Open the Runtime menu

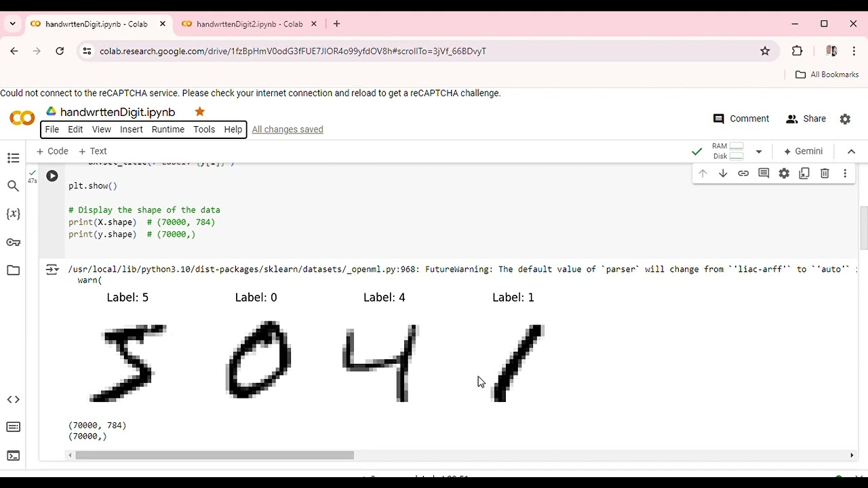[x=168, y=129]
